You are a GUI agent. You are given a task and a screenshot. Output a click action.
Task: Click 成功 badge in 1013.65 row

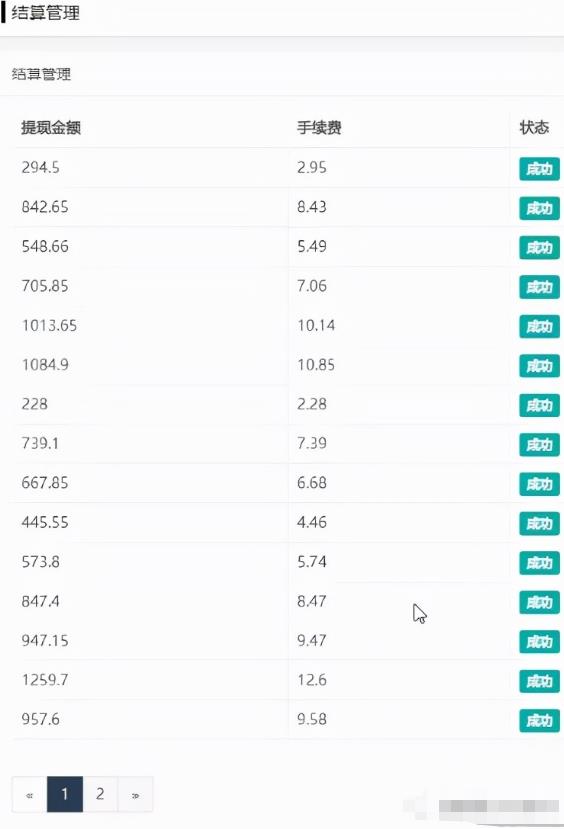click(539, 326)
